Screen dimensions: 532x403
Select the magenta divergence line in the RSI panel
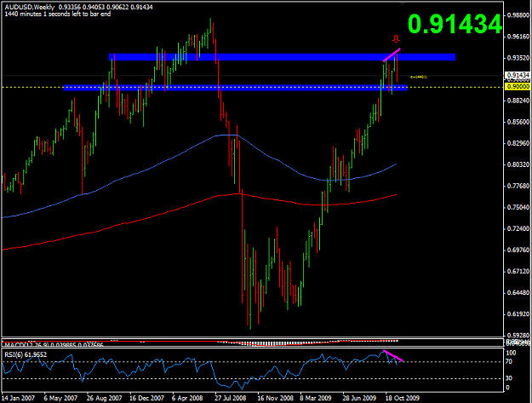click(393, 355)
